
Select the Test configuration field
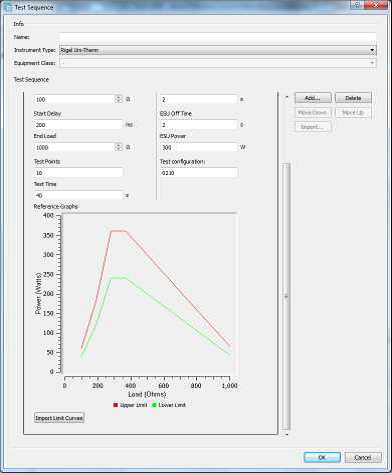tap(199, 173)
